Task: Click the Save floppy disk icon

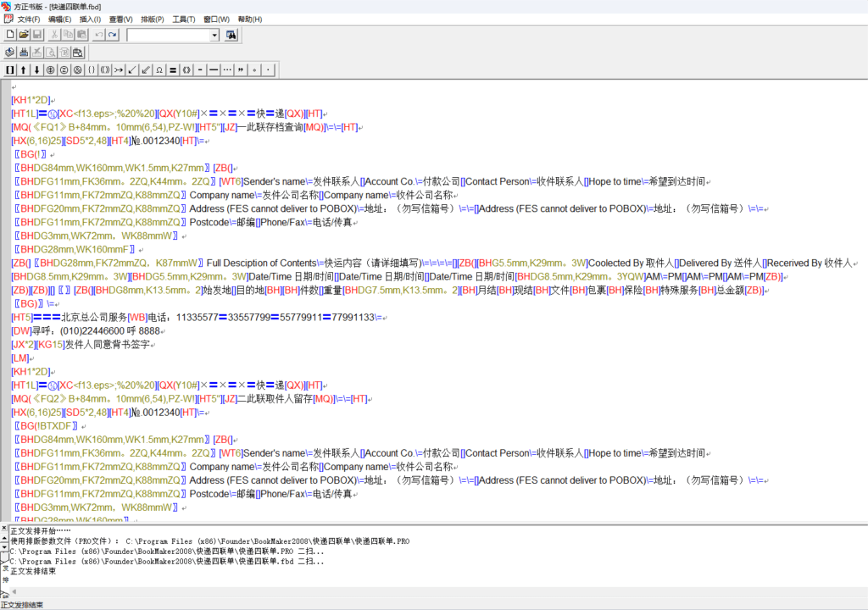Action: [x=37, y=35]
